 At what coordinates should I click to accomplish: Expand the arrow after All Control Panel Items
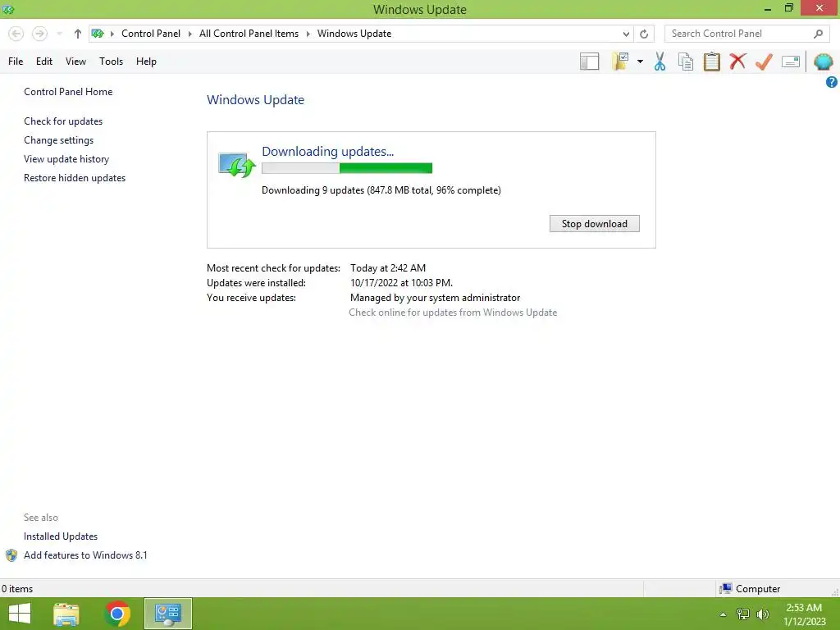[308, 34]
